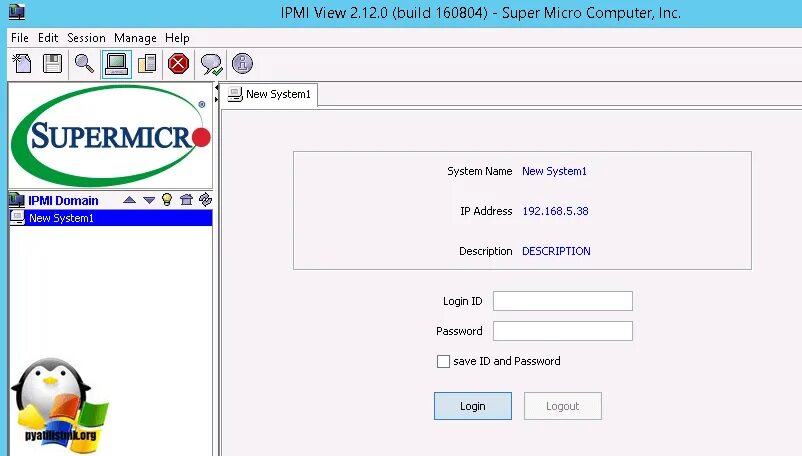802x456 pixels.
Task: Click the New file toolbar icon
Action: point(22,64)
